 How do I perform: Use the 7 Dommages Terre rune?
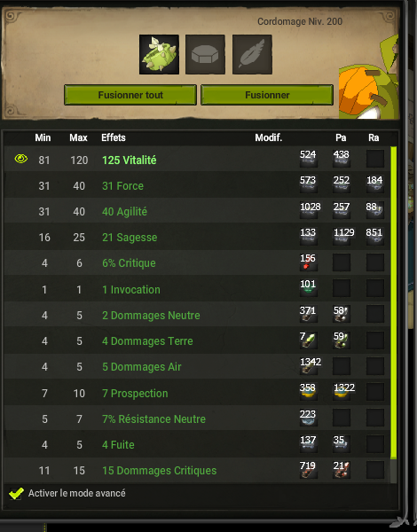[309, 340]
